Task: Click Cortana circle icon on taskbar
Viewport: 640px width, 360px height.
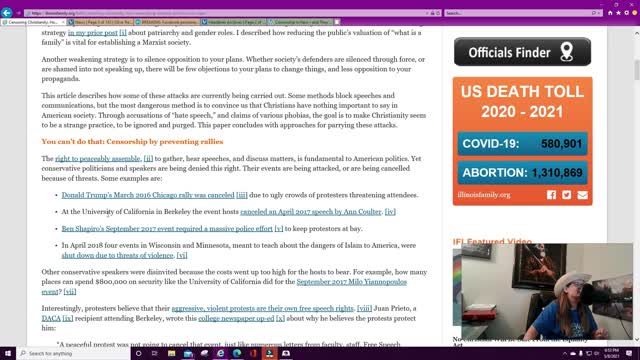Action: 138,353
